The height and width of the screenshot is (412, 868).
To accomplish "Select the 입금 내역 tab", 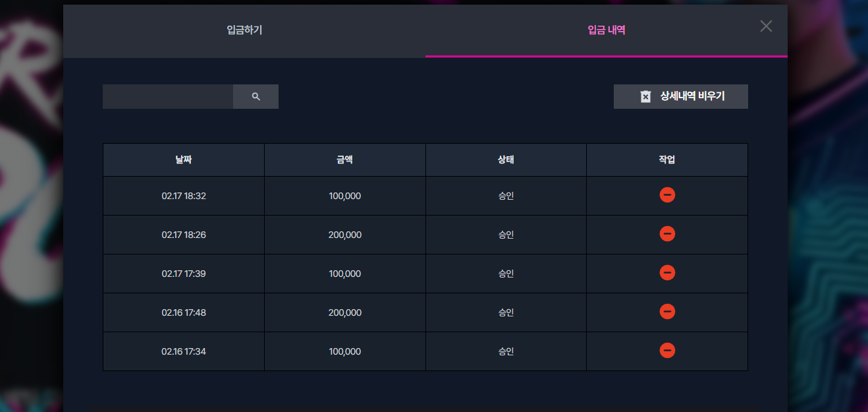I will pyautogui.click(x=607, y=30).
